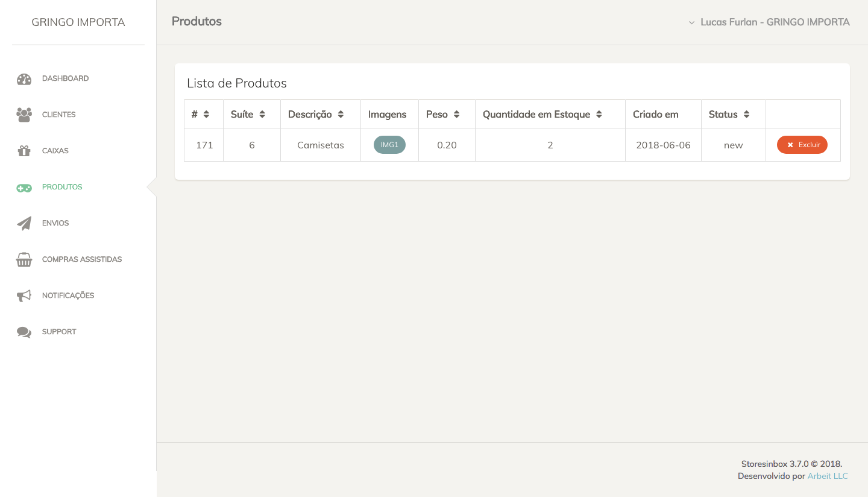The width and height of the screenshot is (868, 497).
Task: Click the Notificações megaphone icon
Action: (x=24, y=296)
